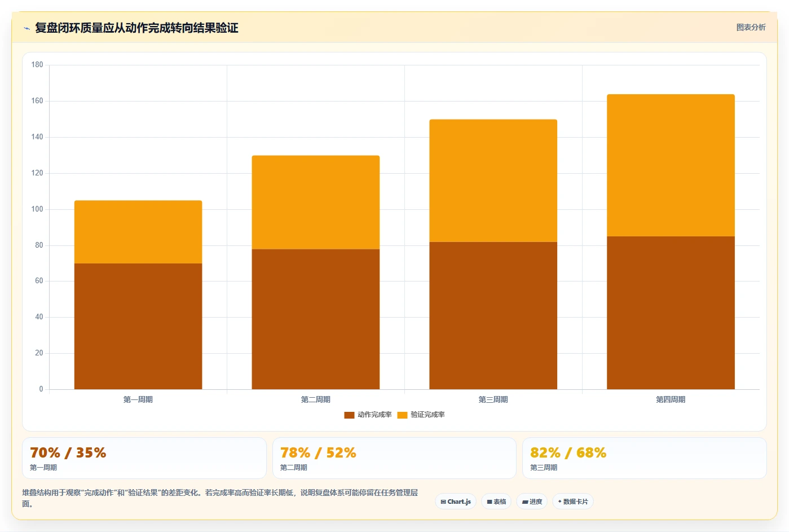Click the 0 y-axis tick label

[41, 389]
